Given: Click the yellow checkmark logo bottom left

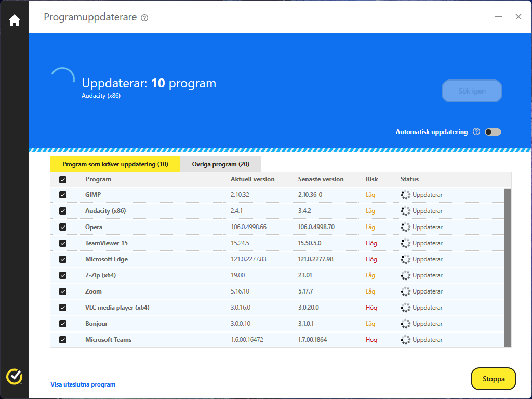Looking at the screenshot, I should click(x=14, y=377).
